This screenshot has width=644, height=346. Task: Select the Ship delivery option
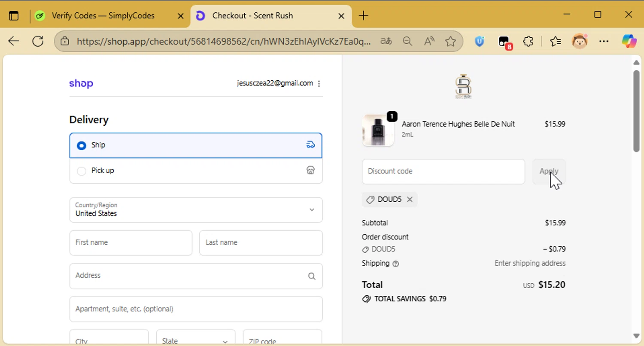[x=196, y=145]
